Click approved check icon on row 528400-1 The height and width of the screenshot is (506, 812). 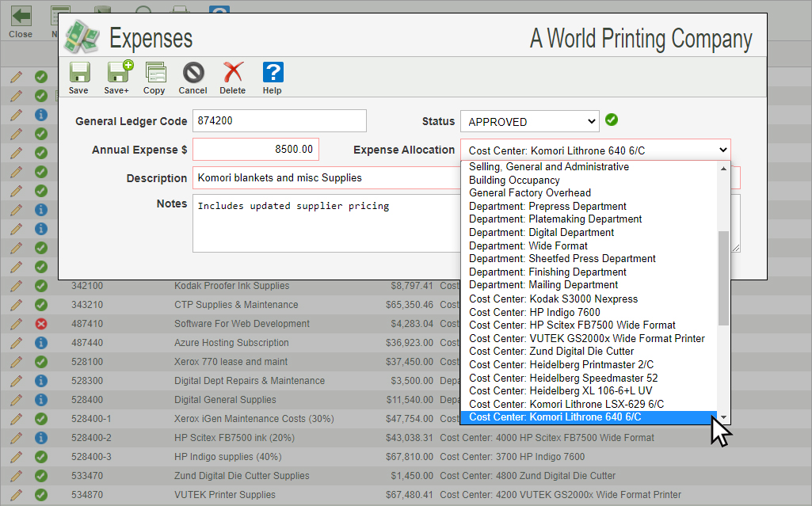coord(41,419)
